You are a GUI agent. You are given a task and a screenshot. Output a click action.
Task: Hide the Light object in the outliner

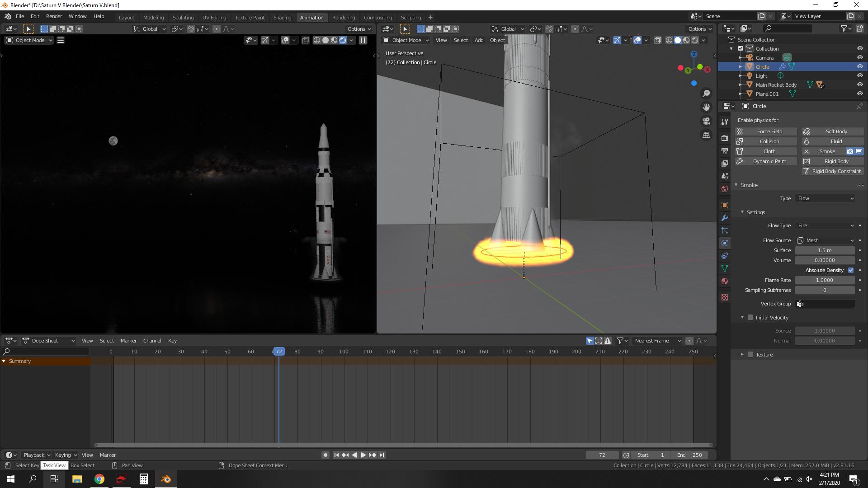(860, 75)
